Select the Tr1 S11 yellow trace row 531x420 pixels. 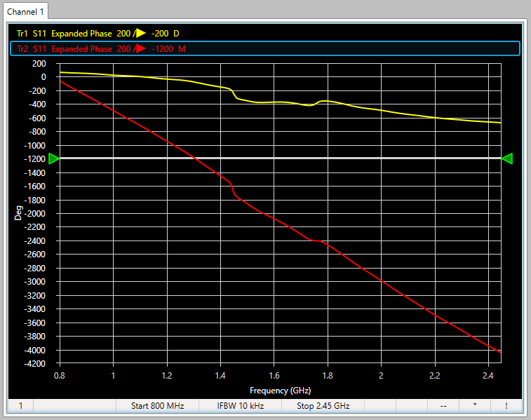click(x=98, y=33)
